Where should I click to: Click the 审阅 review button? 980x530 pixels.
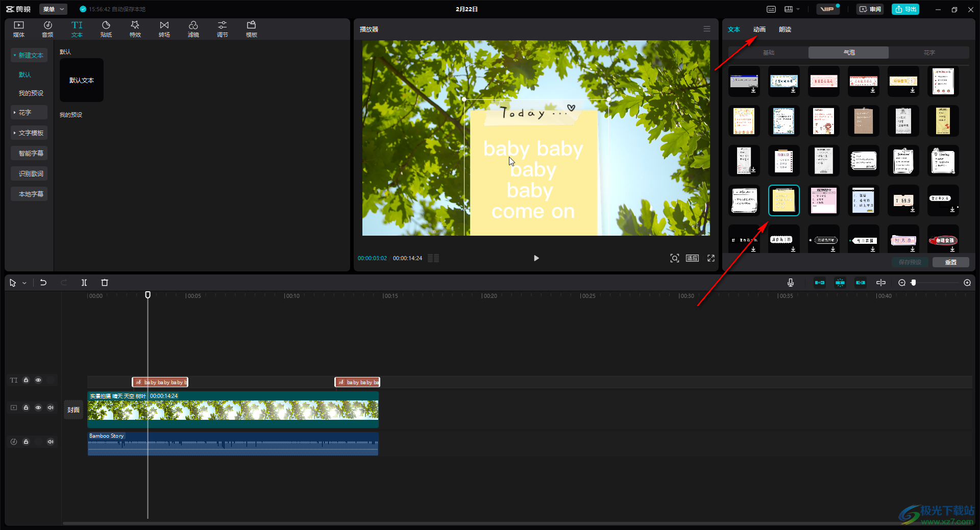(870, 9)
